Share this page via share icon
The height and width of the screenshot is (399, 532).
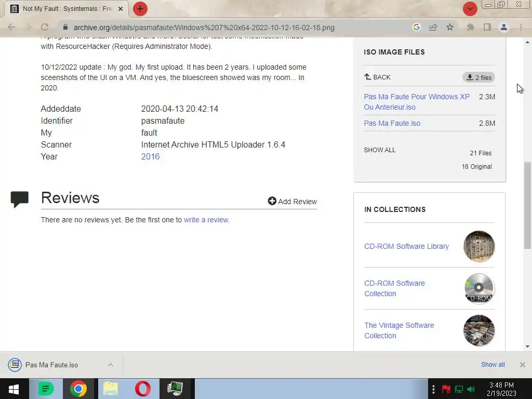click(433, 27)
